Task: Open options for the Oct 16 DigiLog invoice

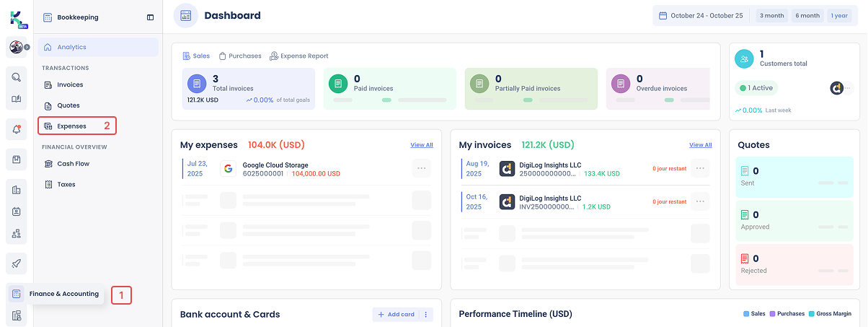Action: coord(700,201)
